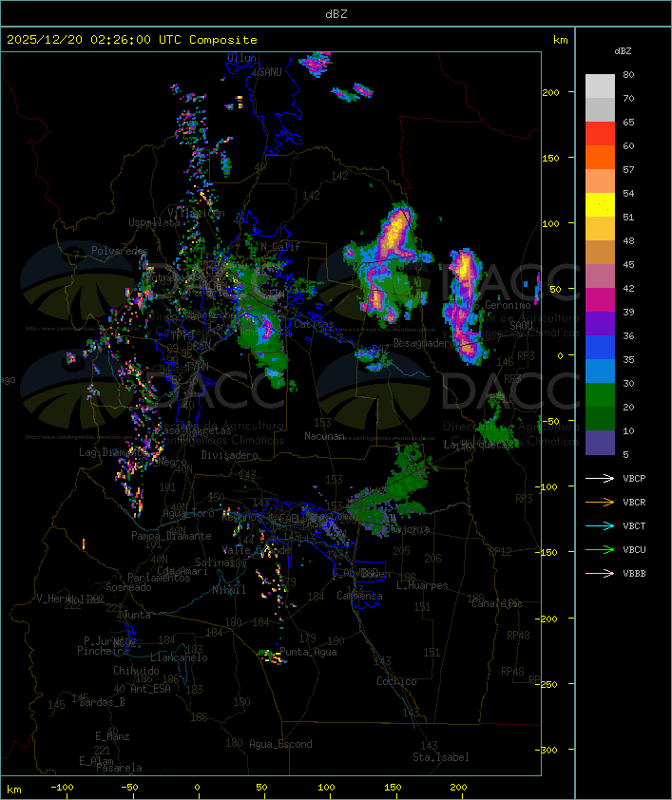Click the VBBB legend label
Image resolution: width=672 pixels, height=800 pixels.
pos(634,574)
